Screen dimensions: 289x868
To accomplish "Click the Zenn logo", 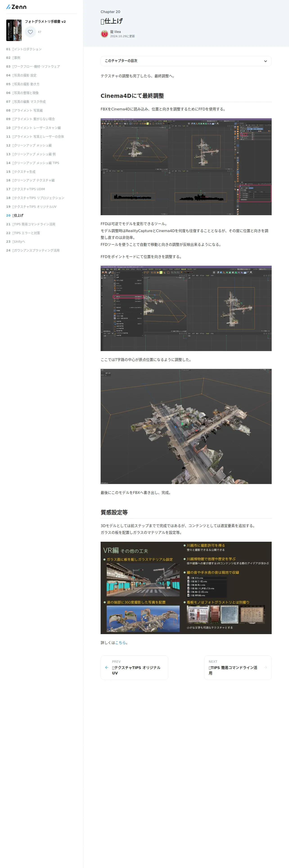I will coord(16,7).
